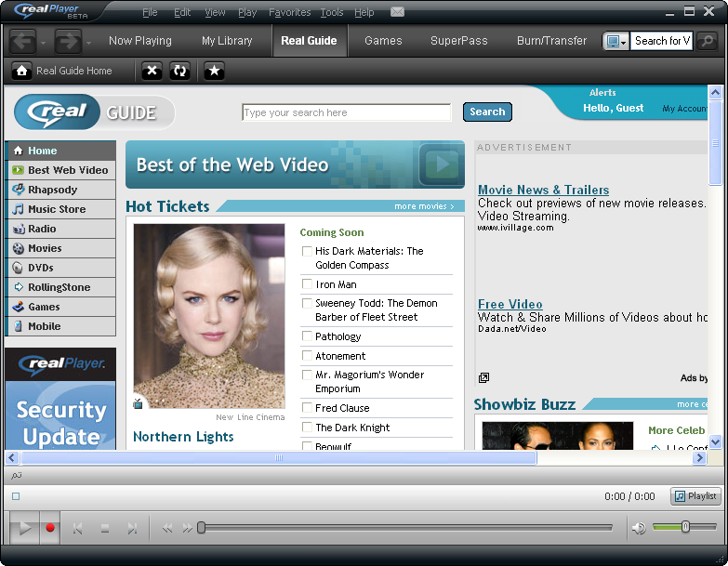728x566 pixels.
Task: Switch to the My Library tab
Action: coord(227,41)
